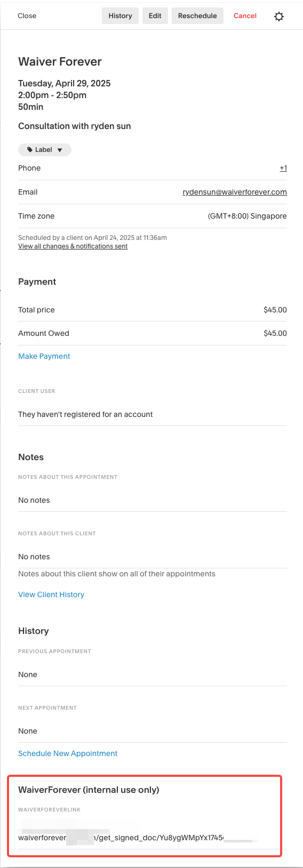Select Make Payment link
The height and width of the screenshot is (868, 303).
pos(44,356)
